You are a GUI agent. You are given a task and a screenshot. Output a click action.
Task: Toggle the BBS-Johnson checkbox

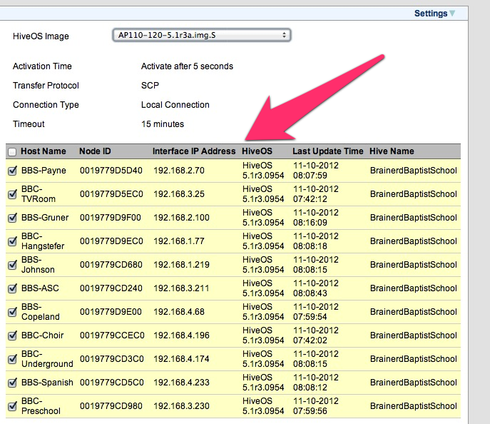pos(12,265)
